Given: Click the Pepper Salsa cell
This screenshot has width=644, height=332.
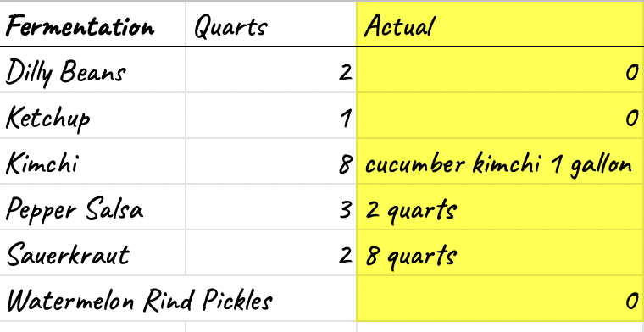Looking at the screenshot, I should tap(92, 207).
